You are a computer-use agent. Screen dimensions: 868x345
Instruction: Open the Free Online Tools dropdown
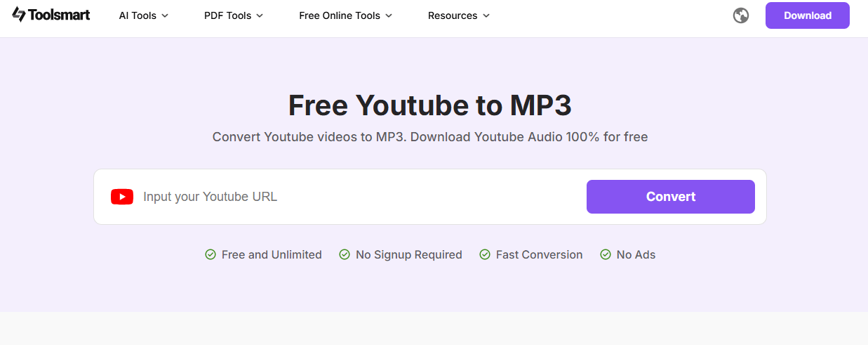pyautogui.click(x=346, y=15)
